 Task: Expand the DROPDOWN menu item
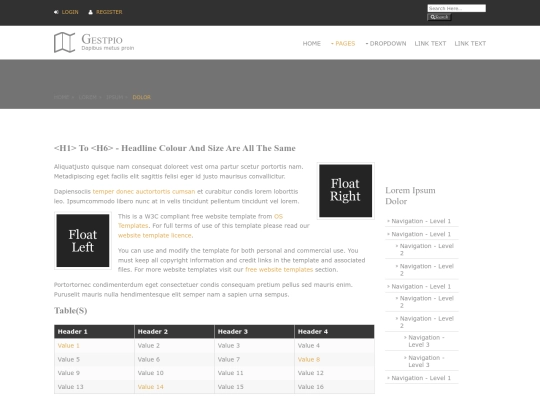386,43
